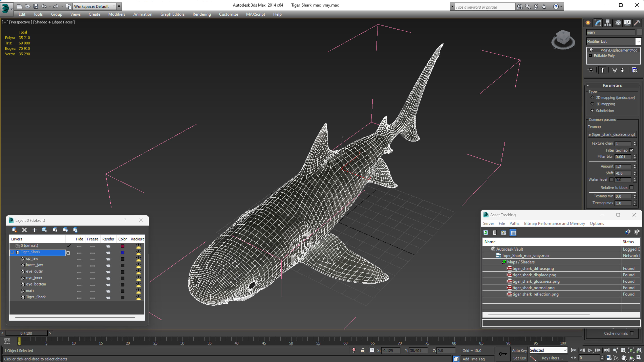Open Workspace Default dropdown
This screenshot has height=362, width=644.
pyautogui.click(x=94, y=6)
